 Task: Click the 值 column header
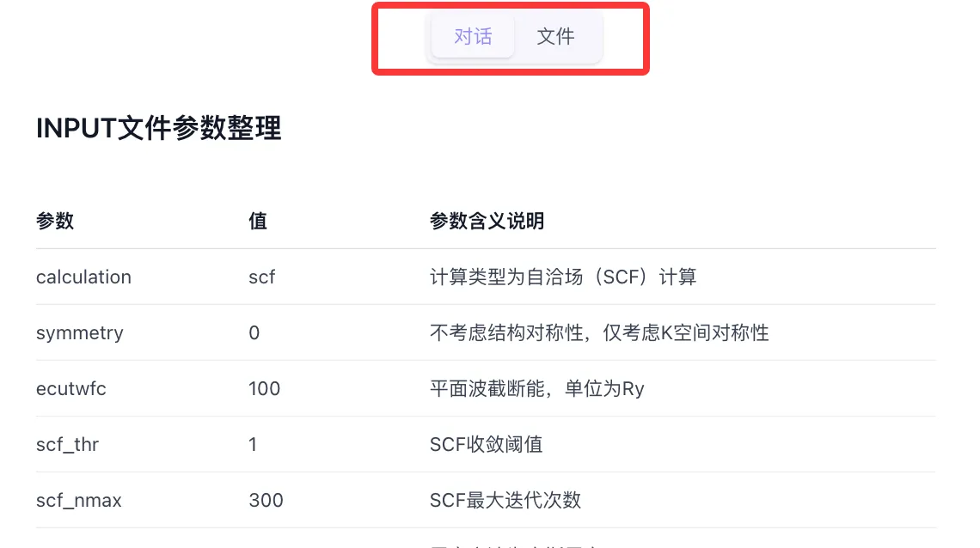pyautogui.click(x=258, y=221)
